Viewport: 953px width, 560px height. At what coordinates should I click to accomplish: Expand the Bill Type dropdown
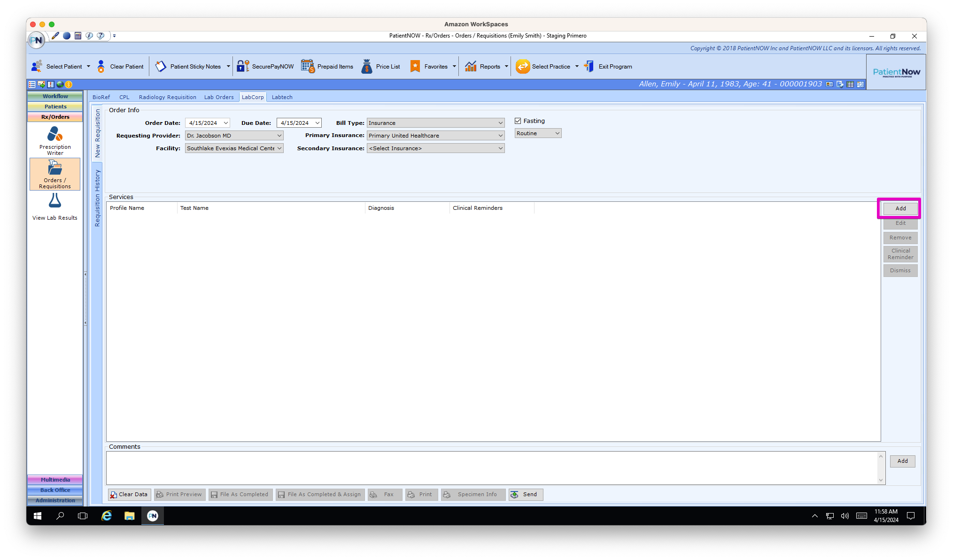coord(501,123)
